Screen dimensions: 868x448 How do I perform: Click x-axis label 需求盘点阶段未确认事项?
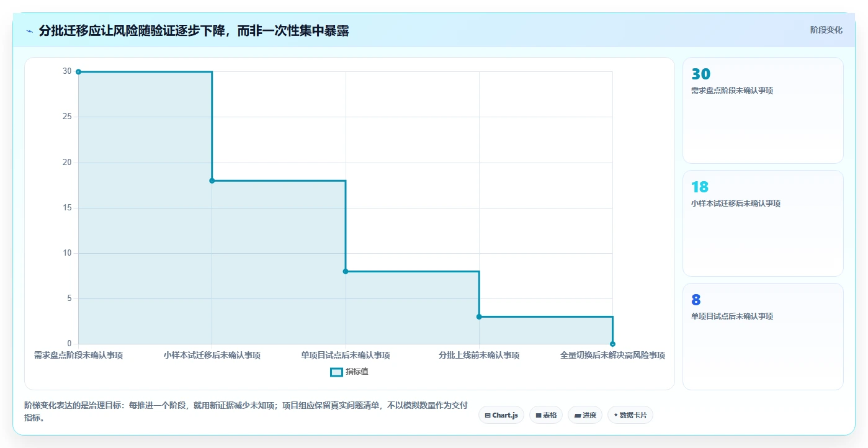(x=78, y=356)
